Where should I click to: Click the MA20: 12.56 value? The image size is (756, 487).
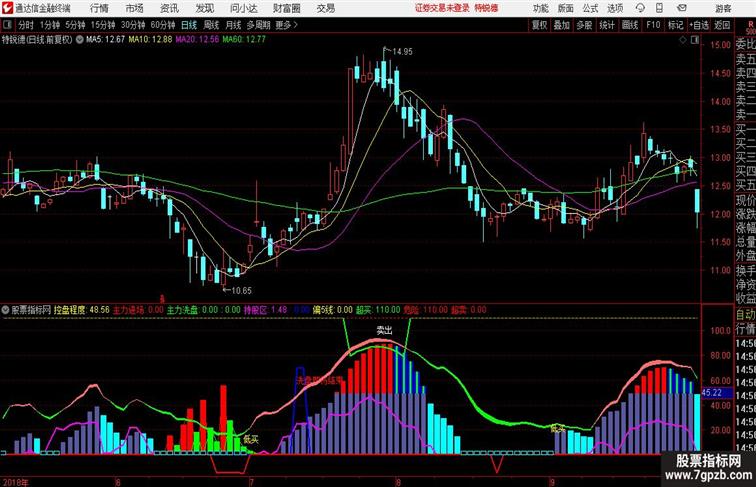[197, 40]
